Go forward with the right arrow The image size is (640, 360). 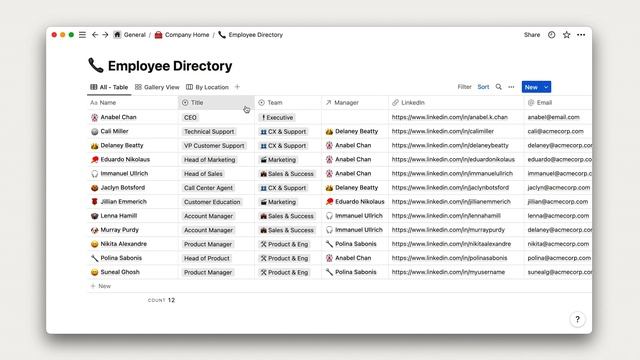[105, 35]
